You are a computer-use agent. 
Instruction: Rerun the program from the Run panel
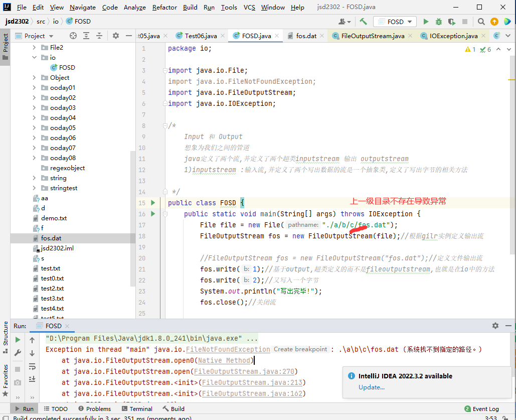pyautogui.click(x=17, y=339)
